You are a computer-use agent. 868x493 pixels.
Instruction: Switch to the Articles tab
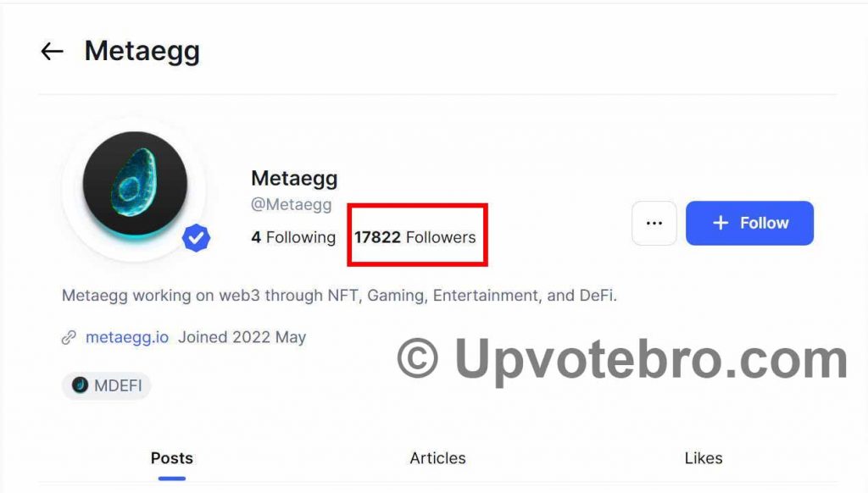coord(437,458)
